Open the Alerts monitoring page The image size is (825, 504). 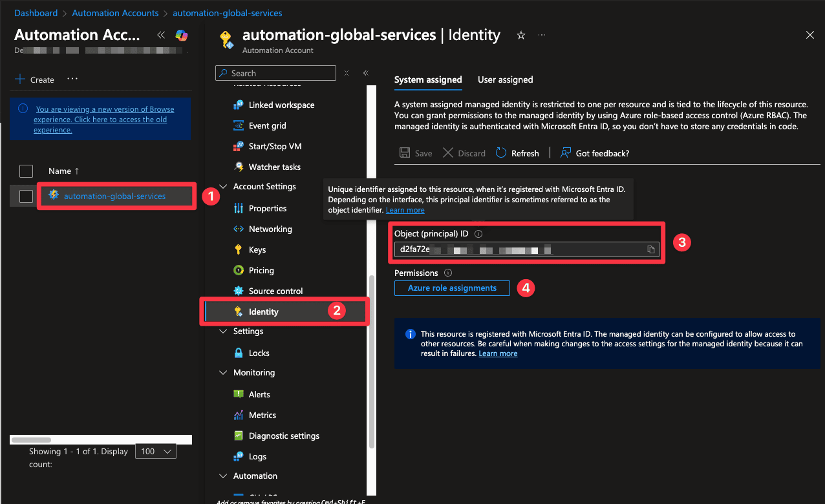(259, 394)
